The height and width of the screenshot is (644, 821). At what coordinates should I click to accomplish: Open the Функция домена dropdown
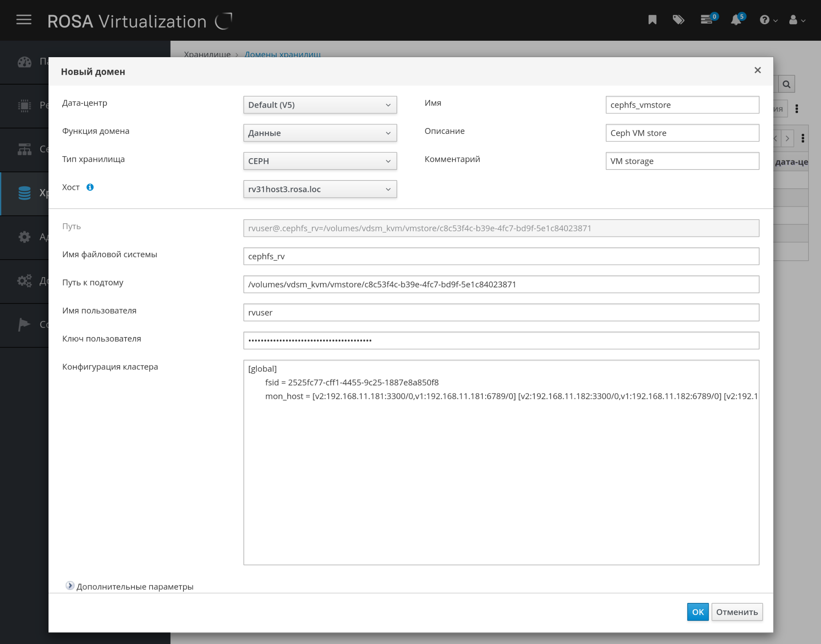click(320, 133)
